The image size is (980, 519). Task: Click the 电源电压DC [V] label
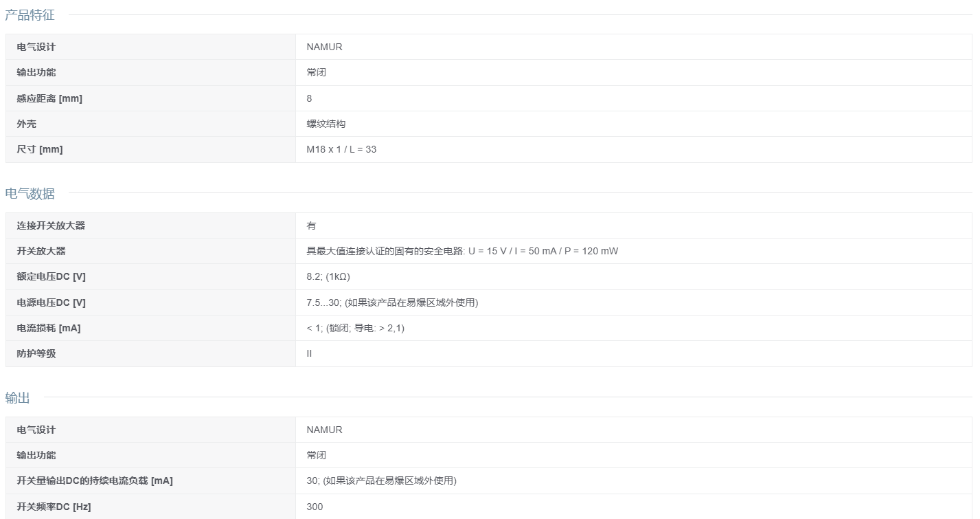52,302
